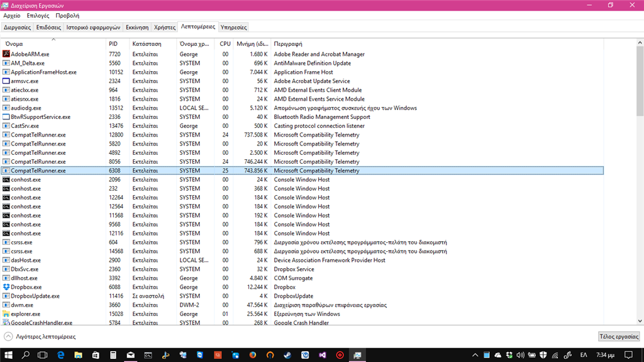This screenshot has width=644, height=362.
Task: Click the AdobeARM.exe process icon
Action: (x=6, y=54)
